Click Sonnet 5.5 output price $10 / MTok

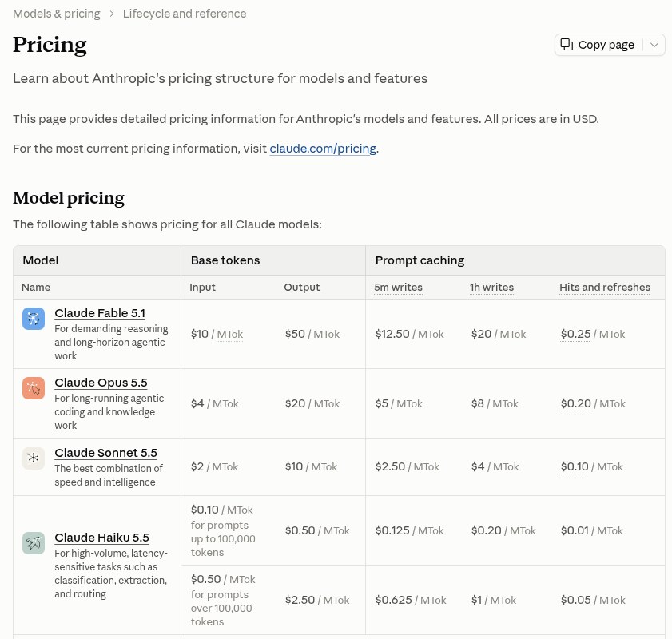tap(311, 466)
